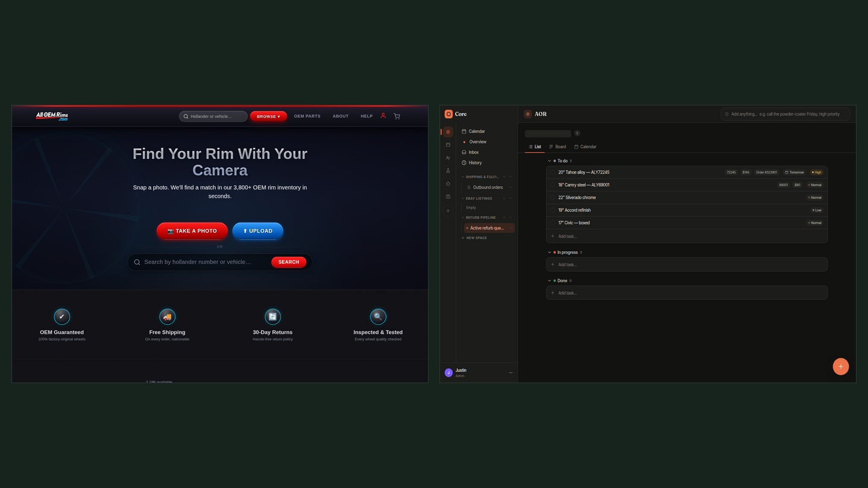Collapse the To do group
Viewport: 868px width, 488px height.
coord(549,161)
